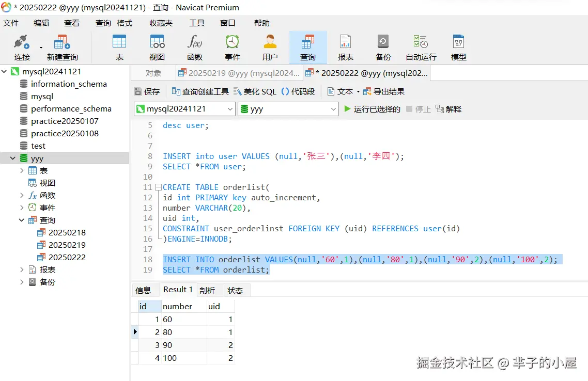
Task: Open the 帮助 (Help) menu
Action: (262, 23)
